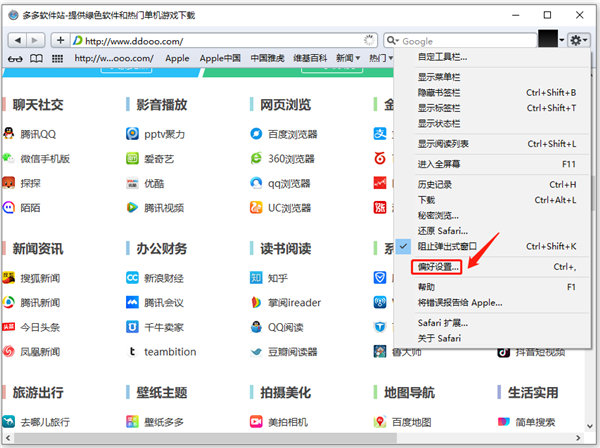Toggle 阻止弹出式窗口 checkmark item
The height and width of the screenshot is (448, 600).
point(492,246)
